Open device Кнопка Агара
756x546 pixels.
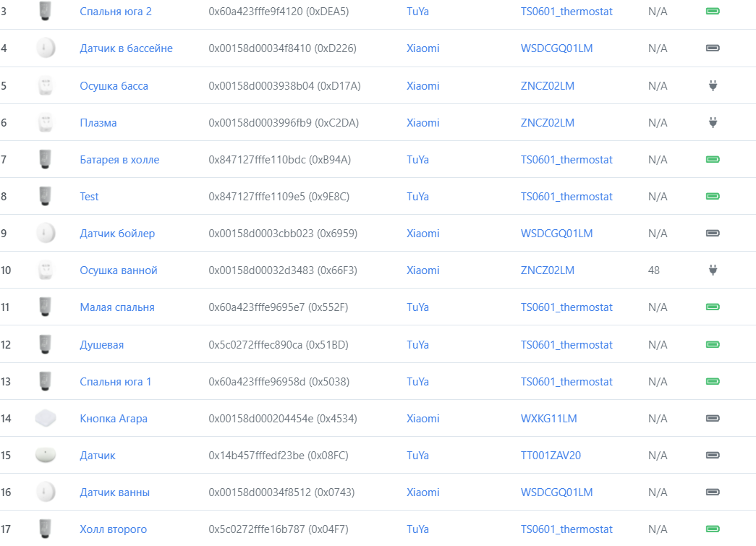[114, 419]
